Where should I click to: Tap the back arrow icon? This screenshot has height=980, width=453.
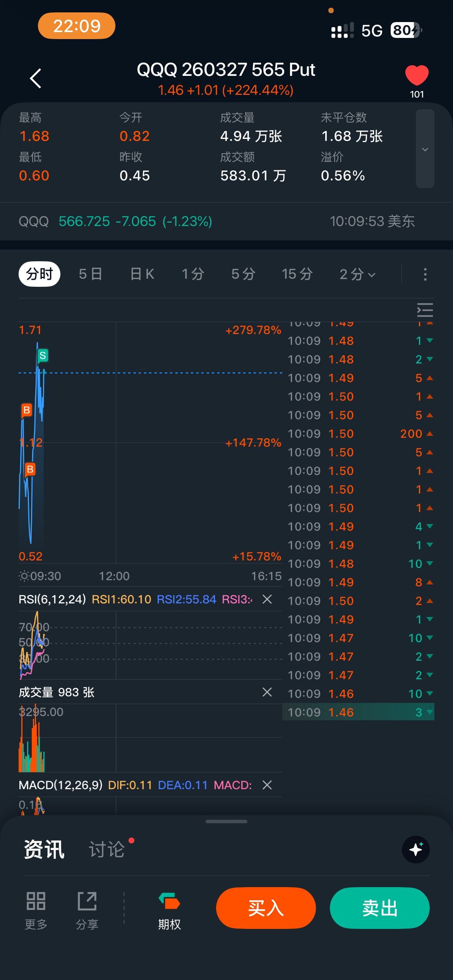(36, 79)
